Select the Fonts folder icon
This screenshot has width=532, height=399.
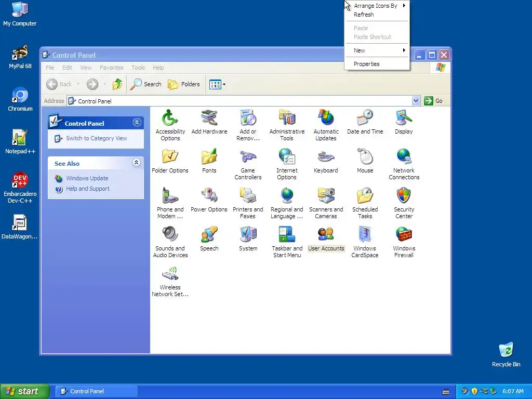tap(209, 161)
